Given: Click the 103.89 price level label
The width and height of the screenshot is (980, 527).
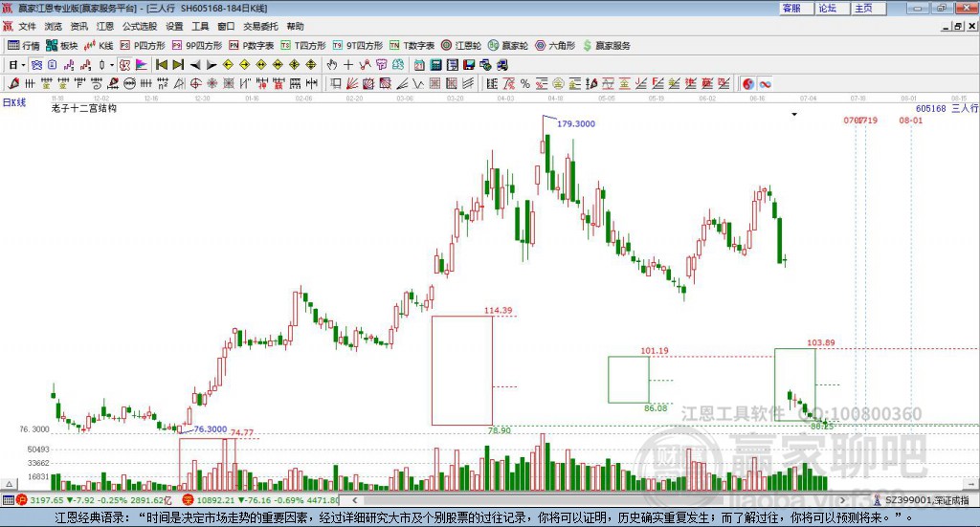Looking at the screenshot, I should [x=820, y=342].
